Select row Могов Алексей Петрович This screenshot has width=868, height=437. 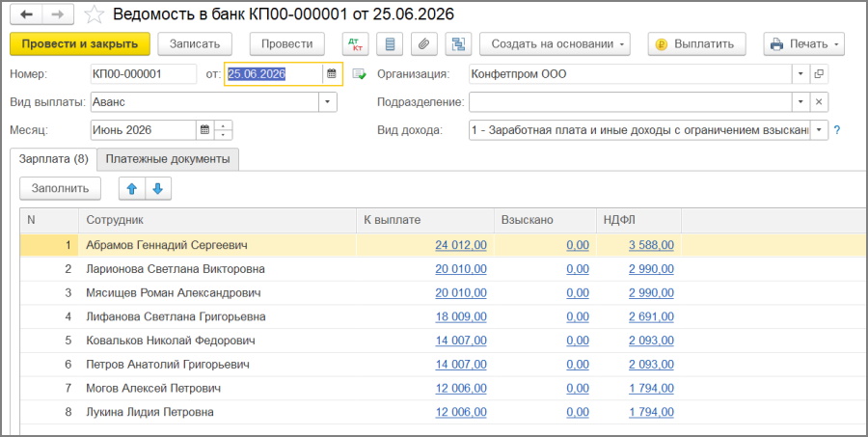(x=443, y=389)
